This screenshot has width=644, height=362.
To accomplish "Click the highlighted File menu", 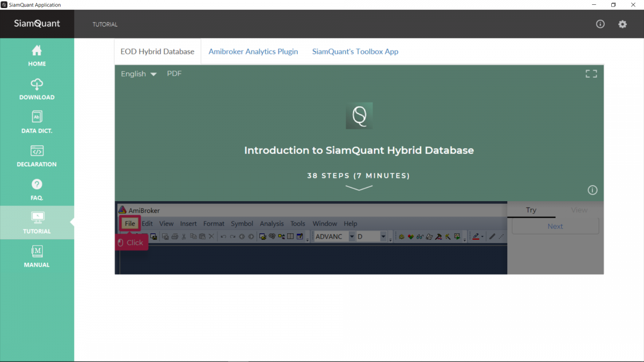I will [130, 224].
